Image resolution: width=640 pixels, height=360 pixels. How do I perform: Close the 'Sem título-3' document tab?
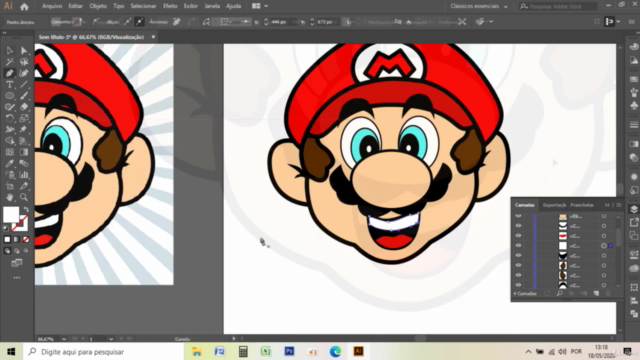[x=153, y=37]
